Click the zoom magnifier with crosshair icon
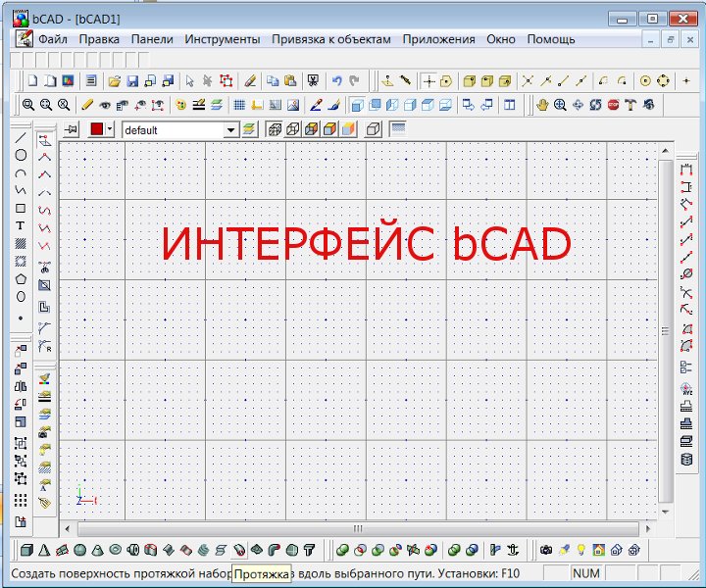706x588 pixels. pos(560,105)
